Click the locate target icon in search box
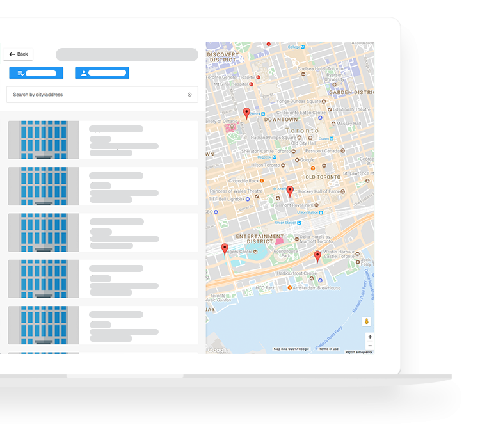The height and width of the screenshot is (448, 480). click(189, 95)
